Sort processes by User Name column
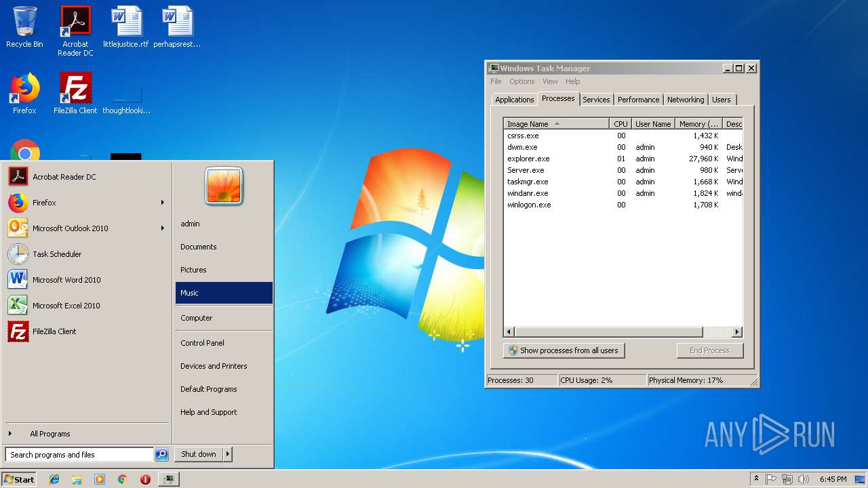The width and height of the screenshot is (868, 488). point(653,124)
